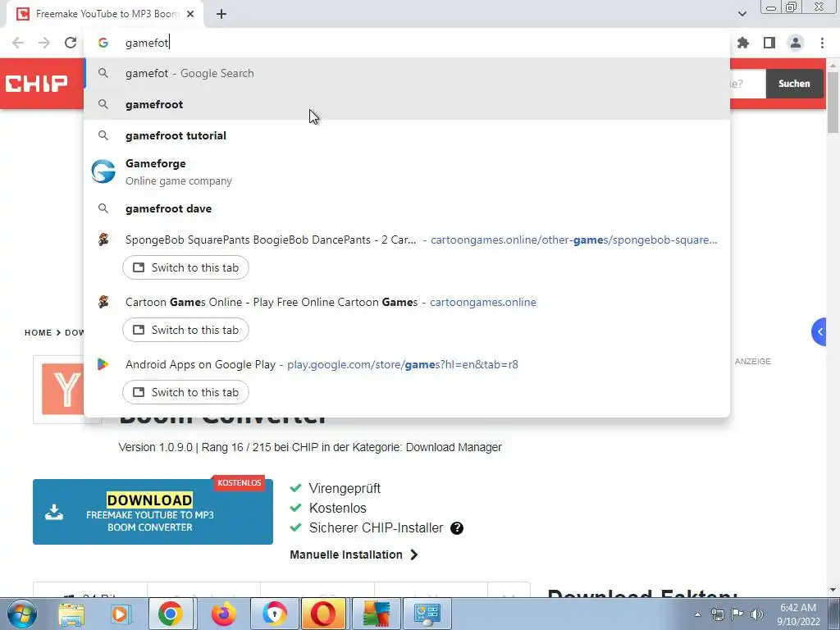Toggle the Chrome side panel icon

769,43
